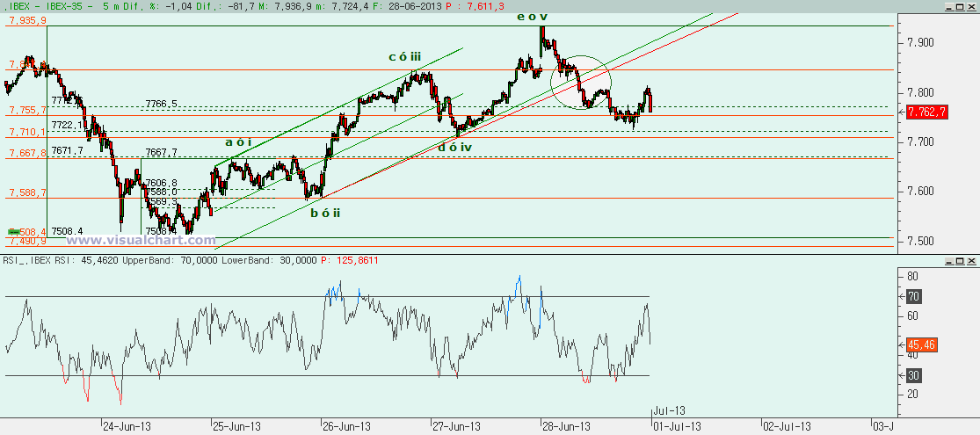The height and width of the screenshot is (435, 980).
Task: Click the RSI 70 upper band marker
Action: [914, 296]
